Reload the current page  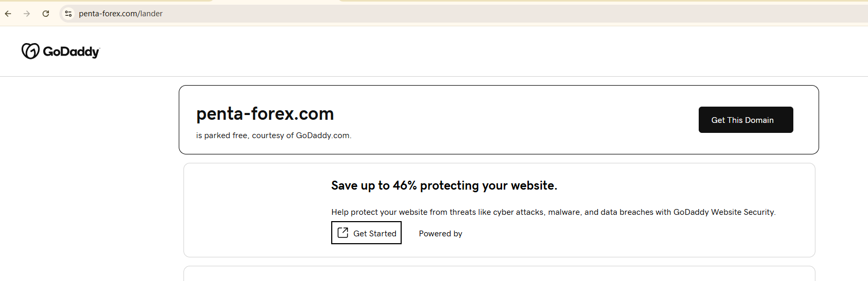tap(46, 14)
